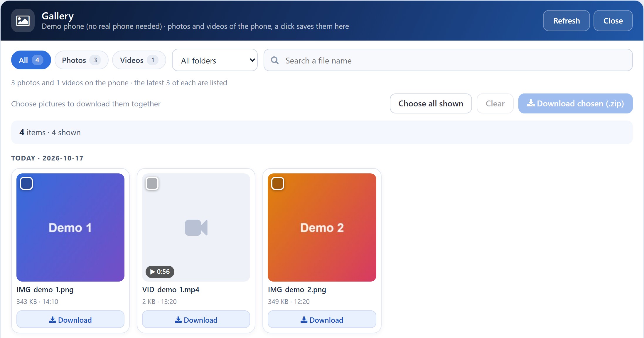Download IMG_demo_1.png
Image resolution: width=644 pixels, height=338 pixels.
[x=70, y=319]
